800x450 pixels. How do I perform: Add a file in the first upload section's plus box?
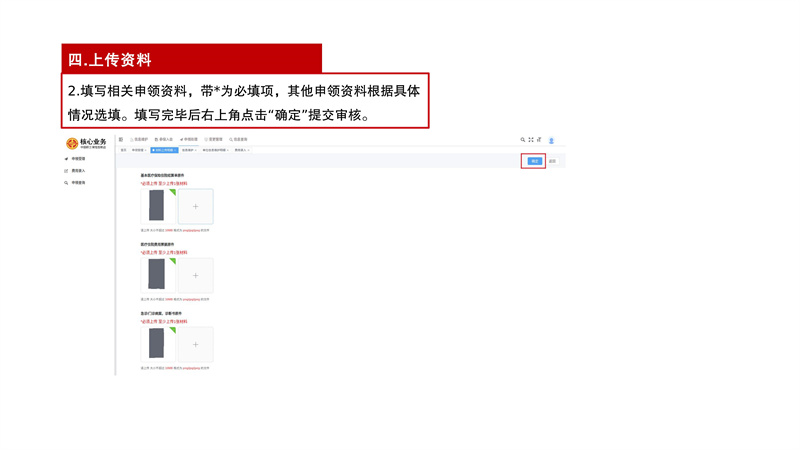tap(195, 207)
